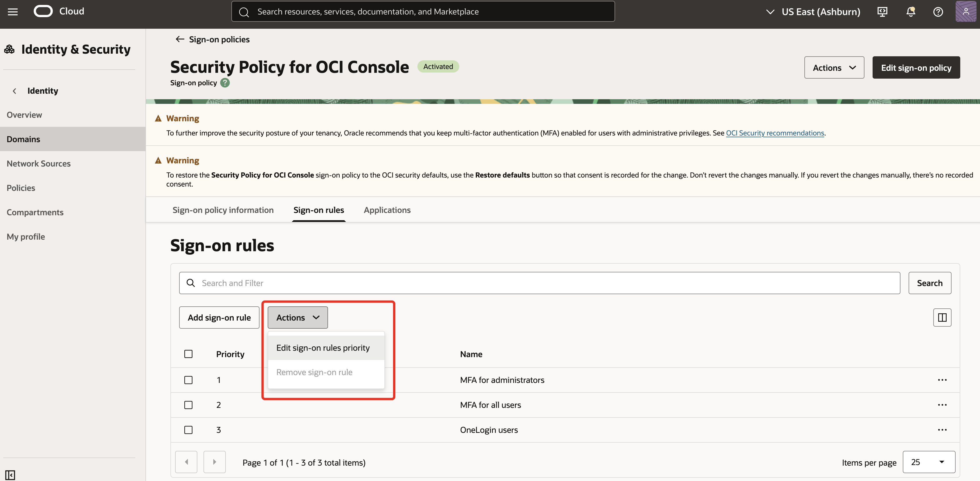Open the top-right Actions dropdown
The width and height of the screenshot is (980, 481).
[834, 67]
